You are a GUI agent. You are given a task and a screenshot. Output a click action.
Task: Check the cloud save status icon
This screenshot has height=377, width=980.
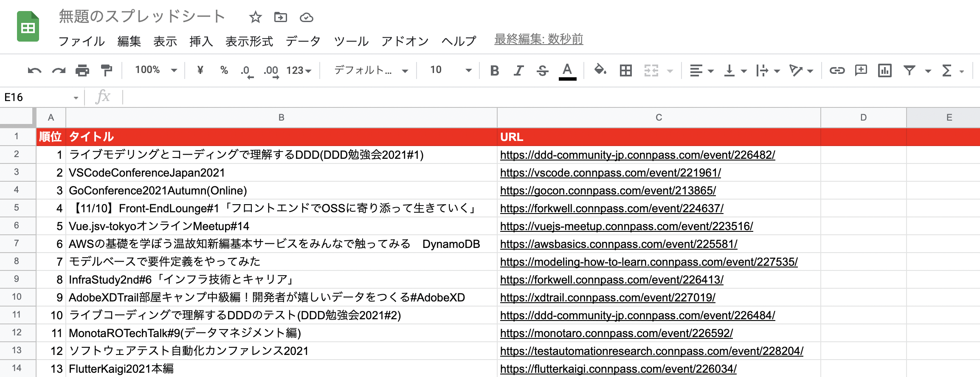(306, 17)
